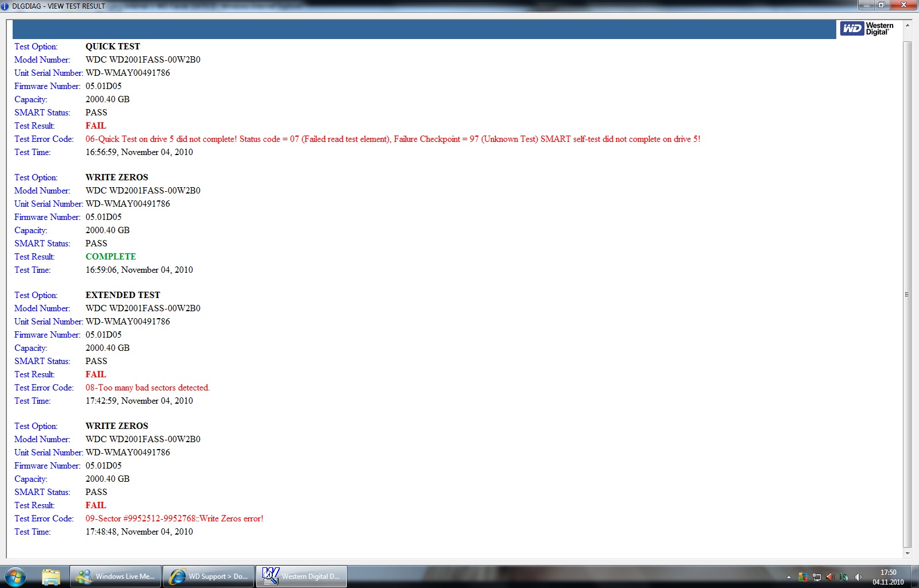The height and width of the screenshot is (588, 919).
Task: Click the DLGDIAG title bar info icon
Action: tap(5, 6)
